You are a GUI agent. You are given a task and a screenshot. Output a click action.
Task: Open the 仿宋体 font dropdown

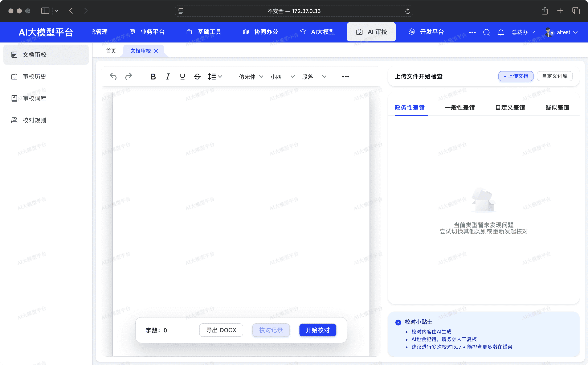[x=251, y=77]
